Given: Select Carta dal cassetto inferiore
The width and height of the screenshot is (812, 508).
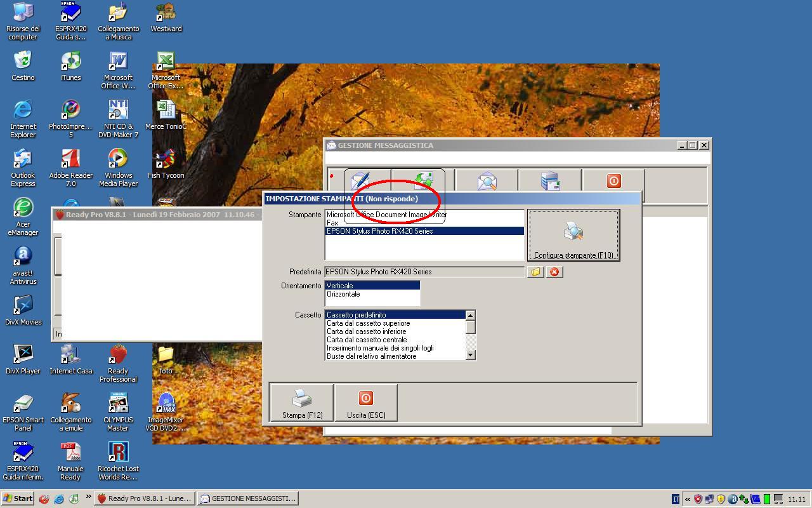Looking at the screenshot, I should pos(395,331).
